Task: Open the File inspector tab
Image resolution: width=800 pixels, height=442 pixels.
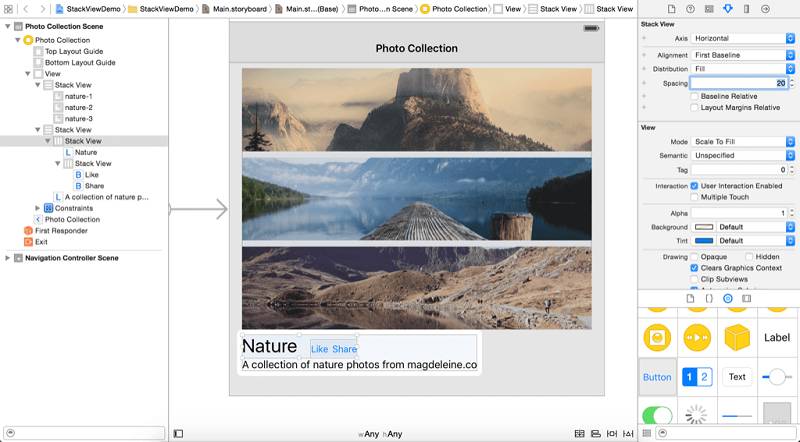Action: 671,9
